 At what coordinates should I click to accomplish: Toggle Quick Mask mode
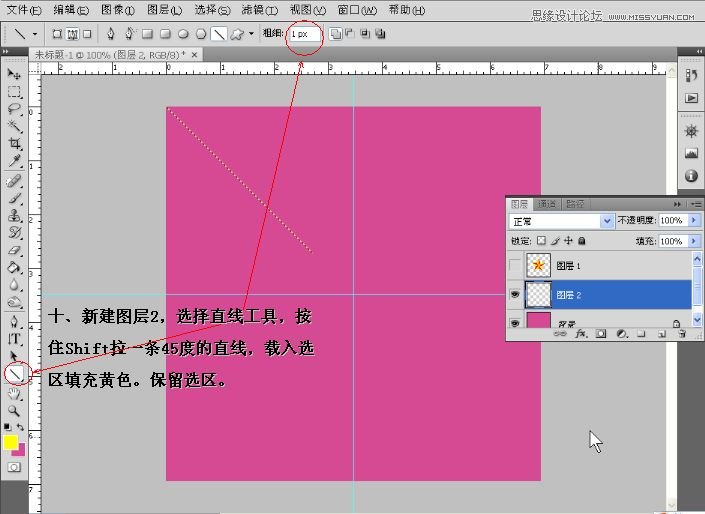[x=14, y=467]
